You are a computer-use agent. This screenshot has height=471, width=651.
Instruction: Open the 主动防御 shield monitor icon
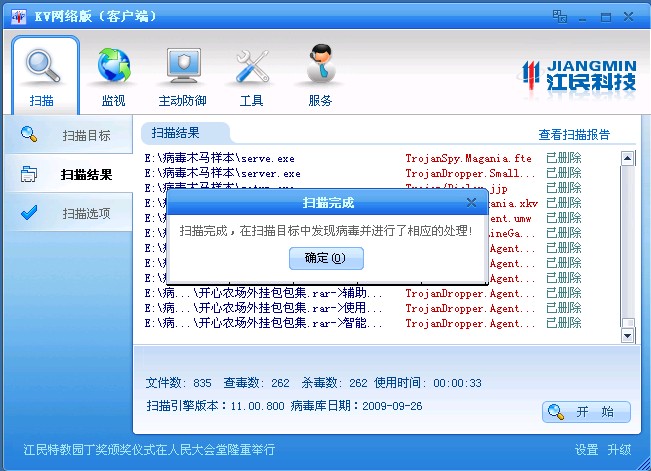[x=183, y=65]
